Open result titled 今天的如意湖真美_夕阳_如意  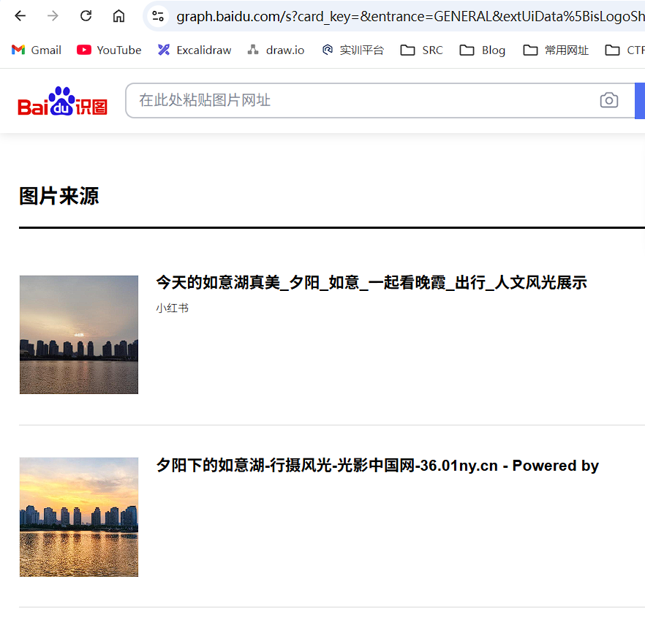coord(371,282)
